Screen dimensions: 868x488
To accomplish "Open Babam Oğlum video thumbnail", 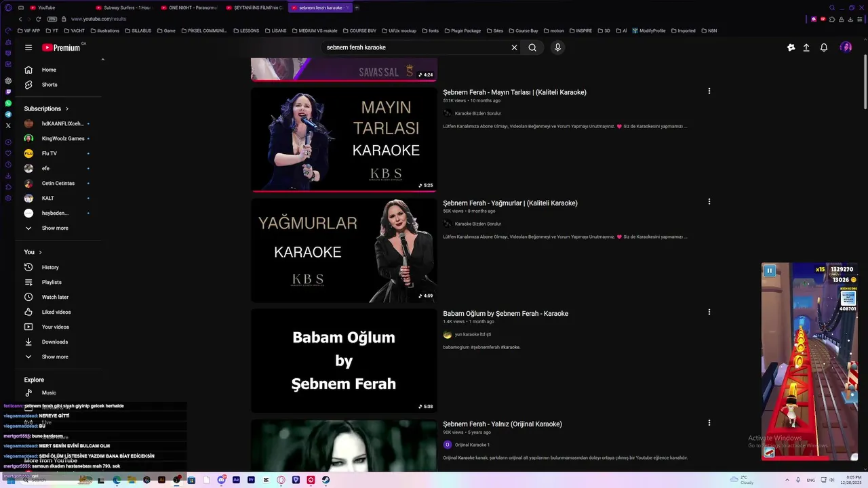I will coord(344,361).
